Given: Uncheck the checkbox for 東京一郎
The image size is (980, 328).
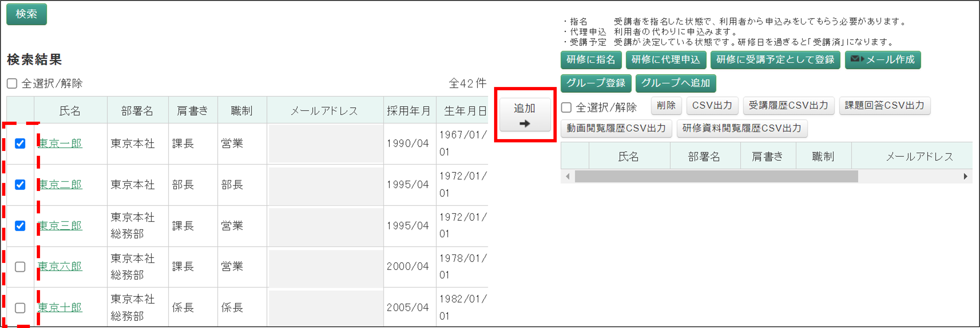Looking at the screenshot, I should point(20,143).
